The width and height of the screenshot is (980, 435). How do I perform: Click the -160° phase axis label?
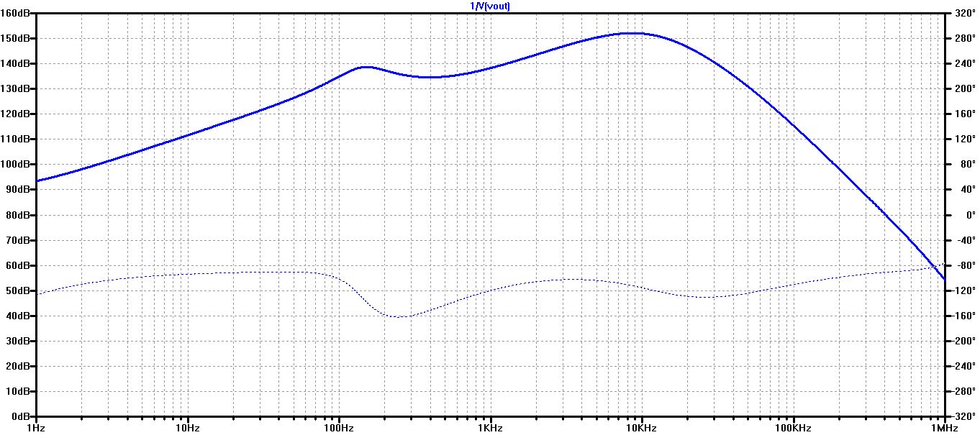click(962, 316)
